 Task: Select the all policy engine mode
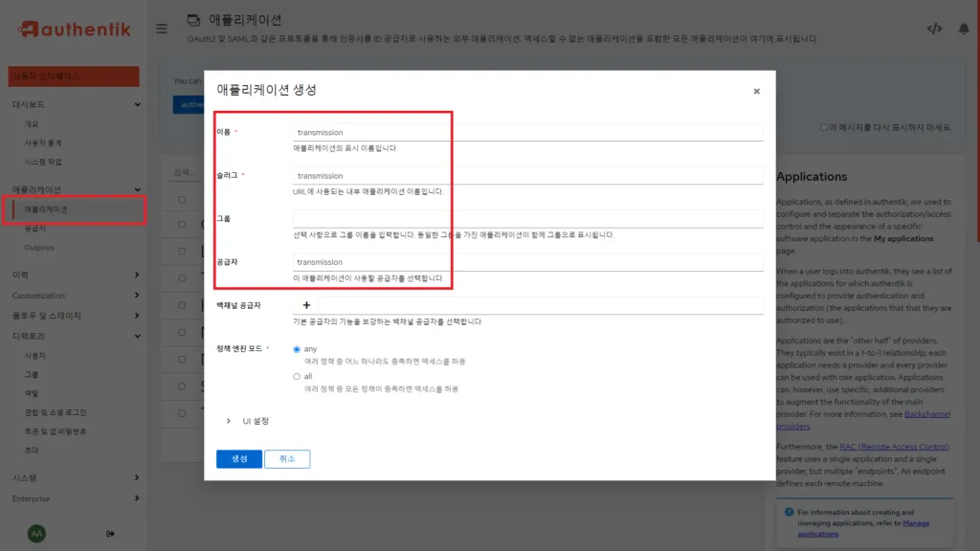click(x=297, y=375)
